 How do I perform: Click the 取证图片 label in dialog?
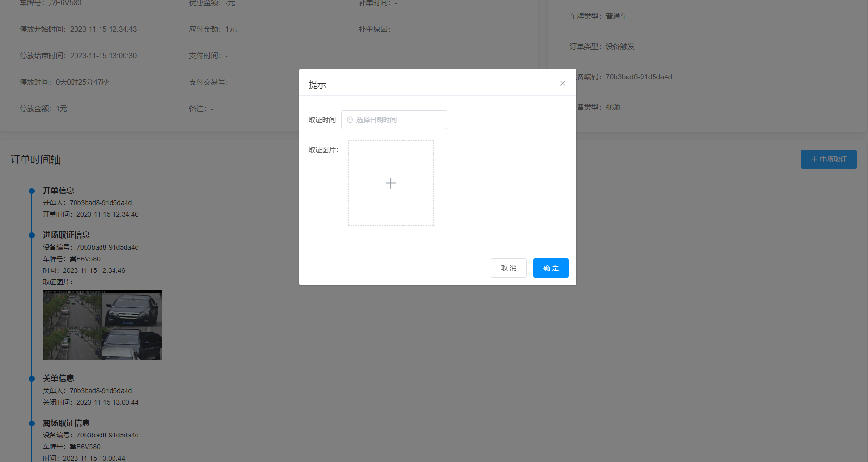(x=323, y=150)
